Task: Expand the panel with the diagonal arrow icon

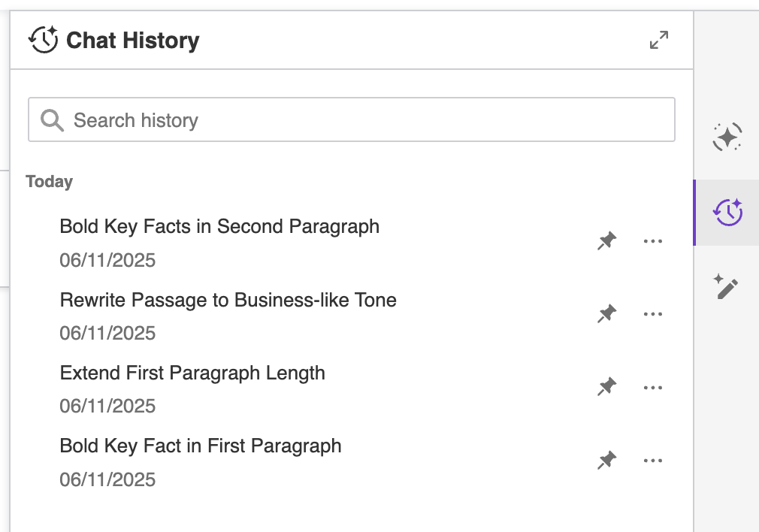Action: (659, 40)
